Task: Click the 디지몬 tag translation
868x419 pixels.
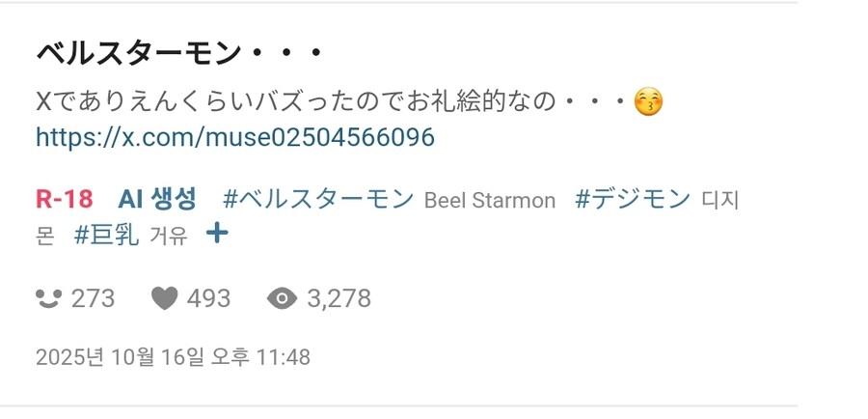Action: 719,201
